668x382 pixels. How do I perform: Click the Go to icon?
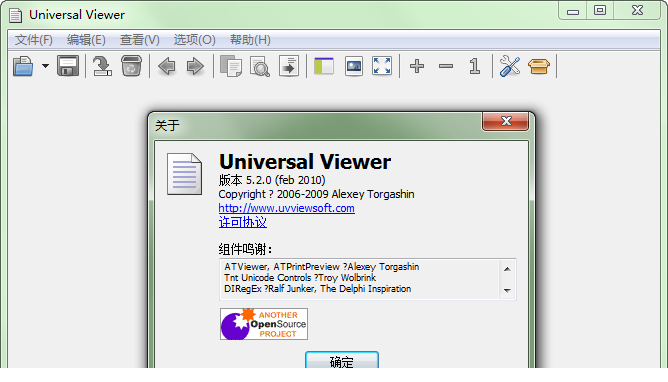(289, 66)
